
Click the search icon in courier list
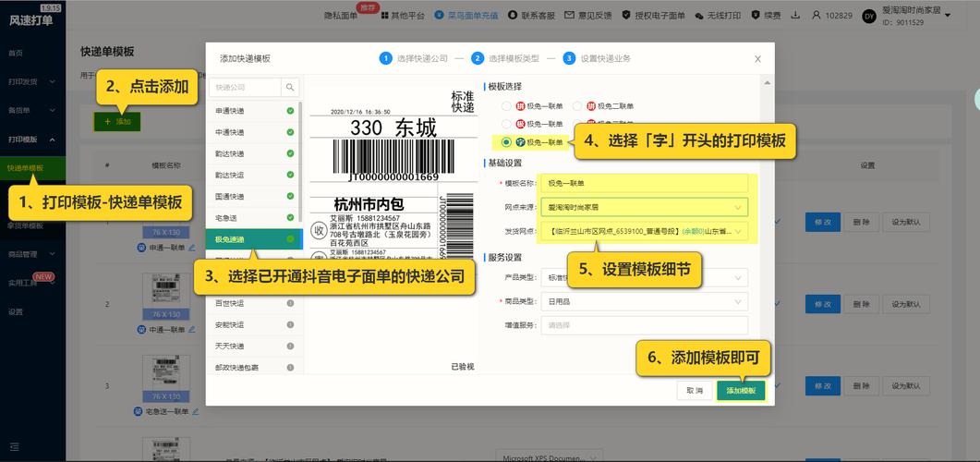tap(290, 88)
